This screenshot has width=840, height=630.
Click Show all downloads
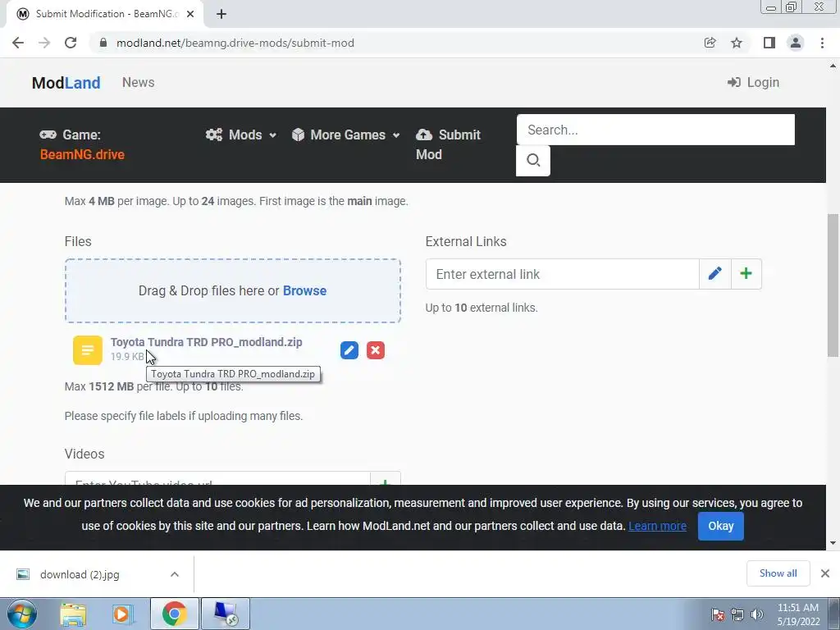(x=778, y=573)
